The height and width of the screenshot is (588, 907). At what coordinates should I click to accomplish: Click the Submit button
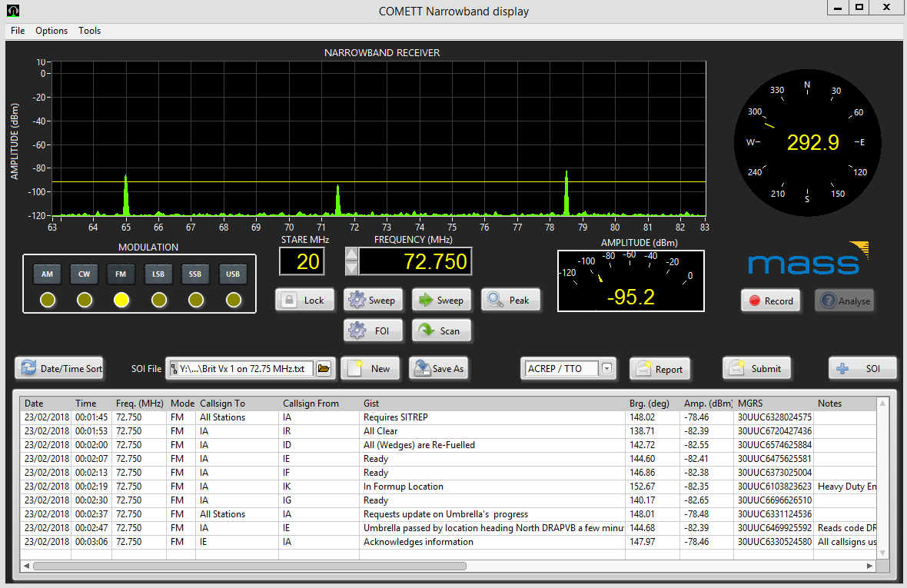(x=757, y=369)
